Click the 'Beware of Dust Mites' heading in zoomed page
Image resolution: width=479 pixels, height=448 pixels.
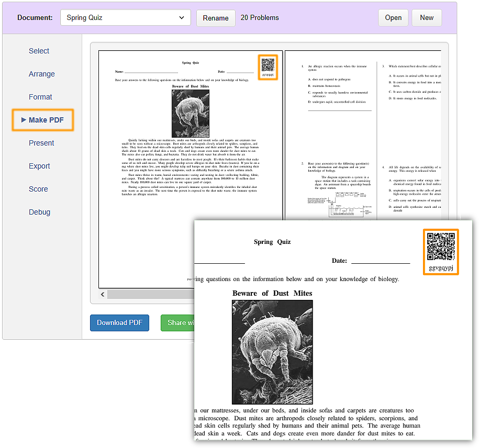coord(272,293)
